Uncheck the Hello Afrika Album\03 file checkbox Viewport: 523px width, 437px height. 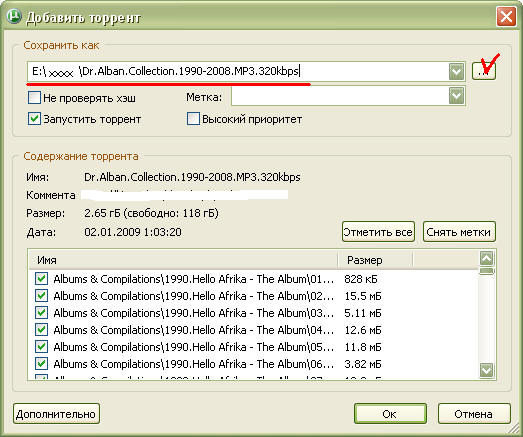click(41, 313)
